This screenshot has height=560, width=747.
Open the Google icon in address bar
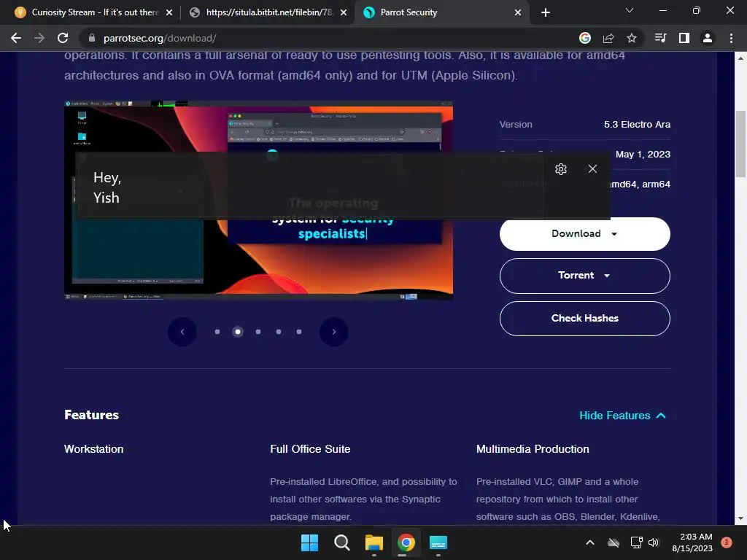(x=585, y=38)
